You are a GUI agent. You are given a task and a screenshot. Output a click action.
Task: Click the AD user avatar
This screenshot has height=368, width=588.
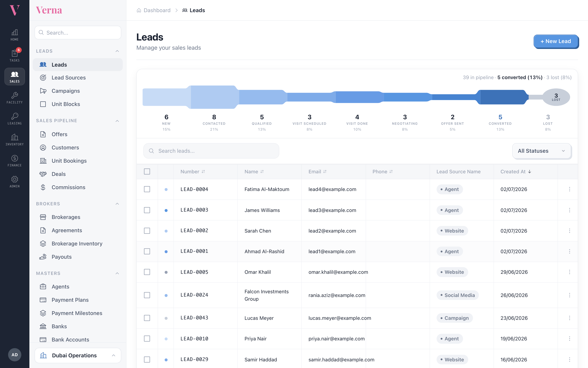point(15,355)
